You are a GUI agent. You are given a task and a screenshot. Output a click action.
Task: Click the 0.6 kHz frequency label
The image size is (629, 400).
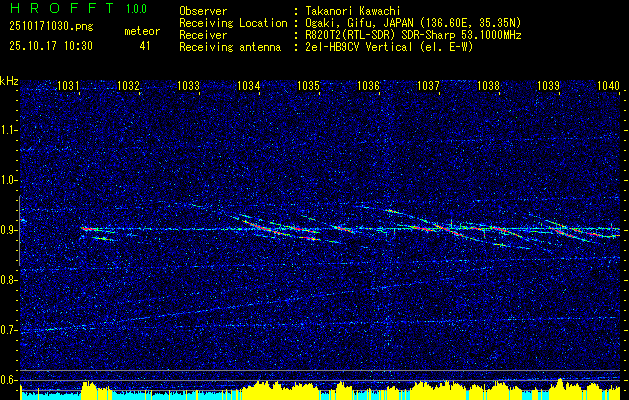(x=7, y=380)
